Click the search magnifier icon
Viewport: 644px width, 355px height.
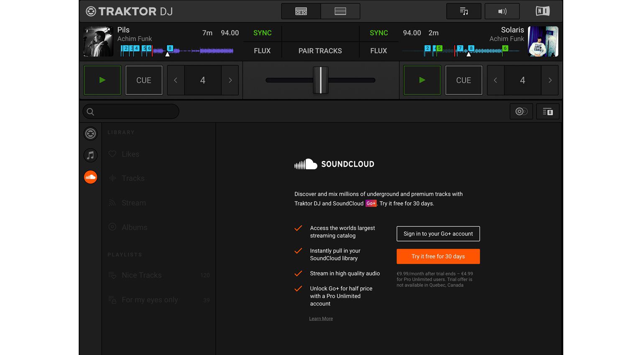(90, 112)
